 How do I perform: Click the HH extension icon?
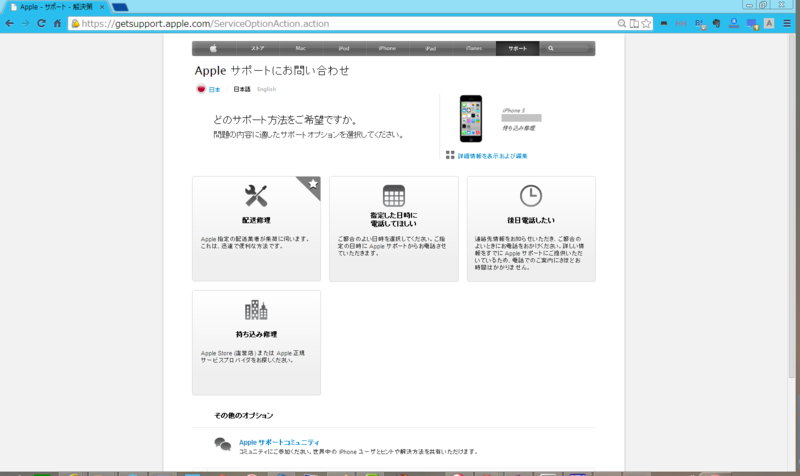point(681,23)
